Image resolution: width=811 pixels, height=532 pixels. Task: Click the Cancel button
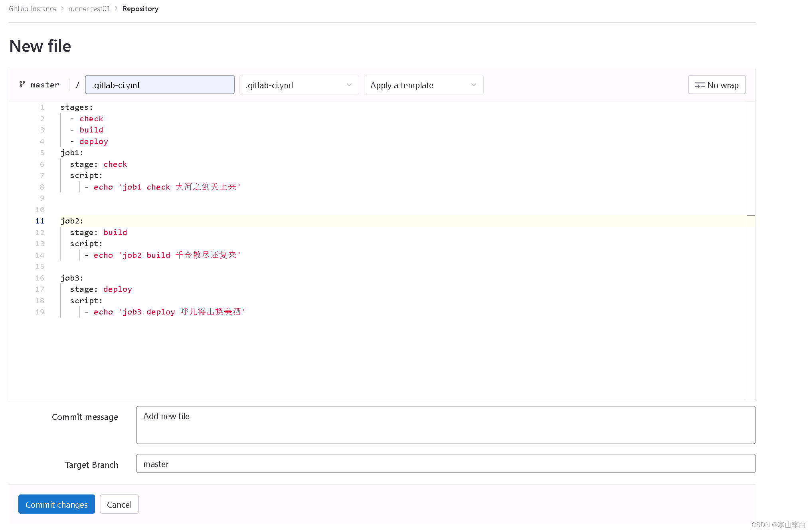tap(119, 504)
